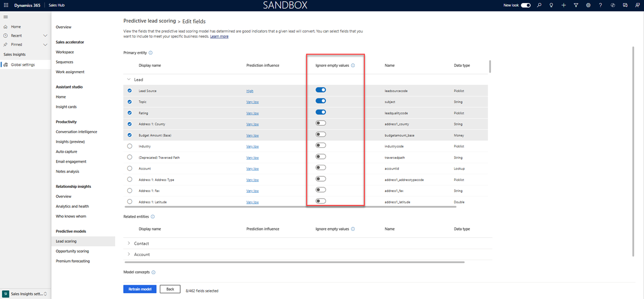Click info icon beside related Ignore empty values
This screenshot has height=299, width=644.
point(353,229)
